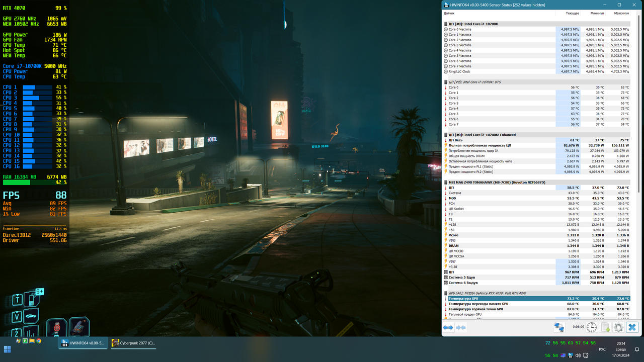Select the PCH temperature row
Viewport: 644px width, 362px height.
coord(539,204)
